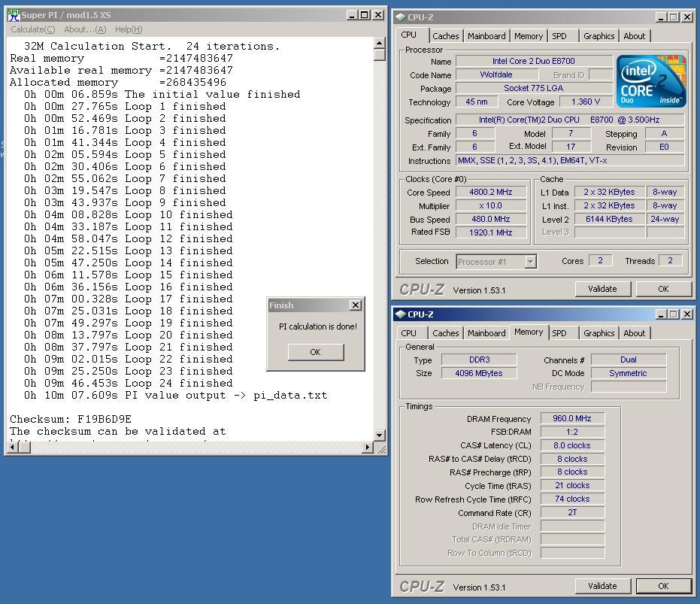Viewport: 700px width, 604px height.
Task: Click the Super PI horizontal scrollbar left arrow
Action: pyautogui.click(x=13, y=447)
